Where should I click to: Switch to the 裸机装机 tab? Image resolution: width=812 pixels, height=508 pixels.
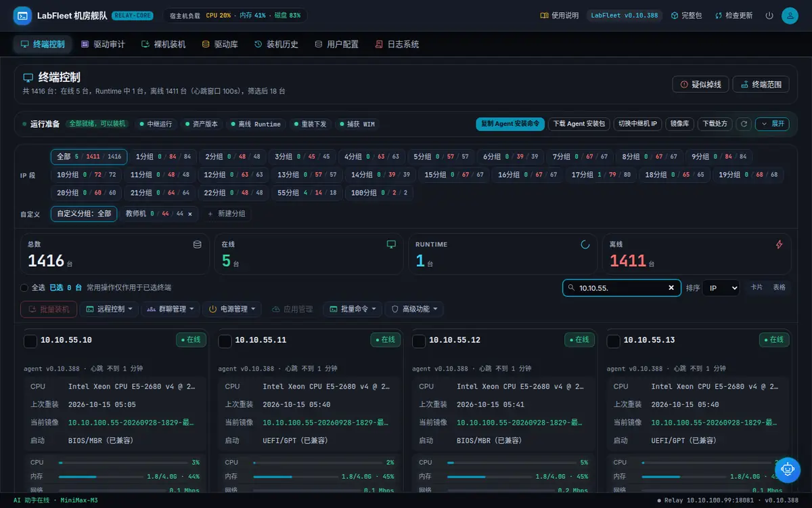pos(163,45)
